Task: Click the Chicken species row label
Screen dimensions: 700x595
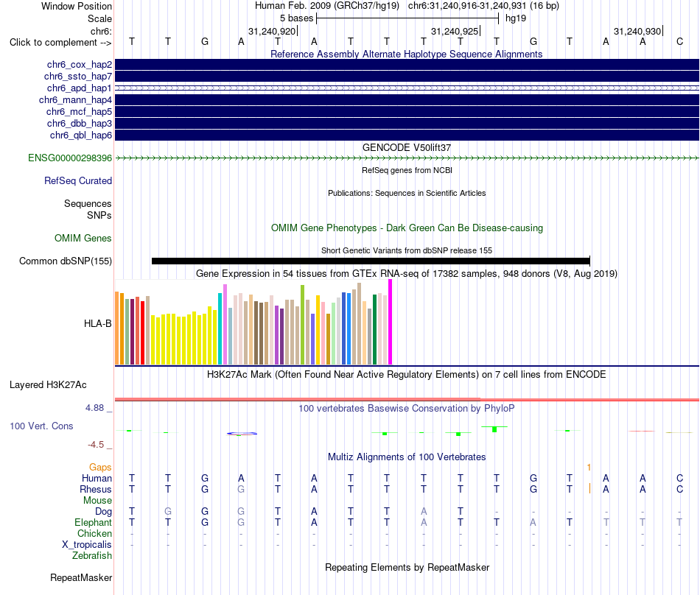Action: 94,533
